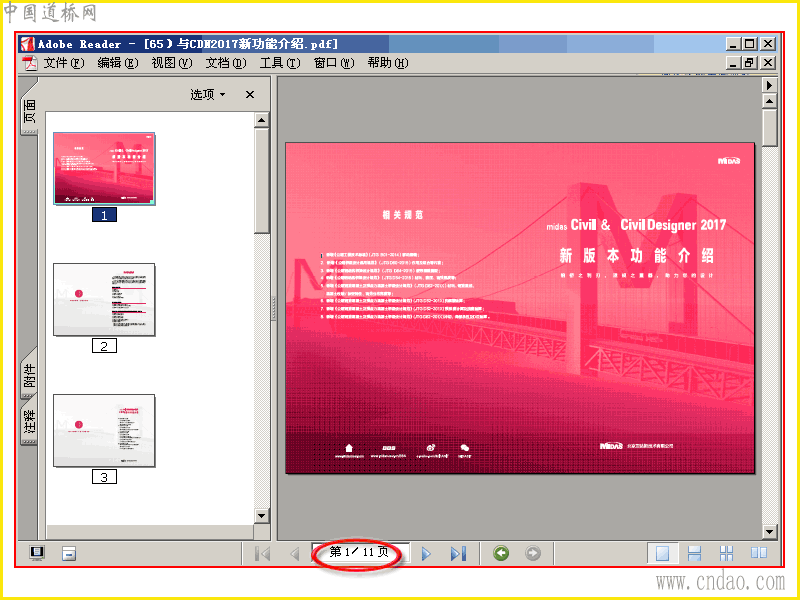This screenshot has width=800, height=600.
Task: Click the full screen view icon in status bar
Action: (x=37, y=553)
